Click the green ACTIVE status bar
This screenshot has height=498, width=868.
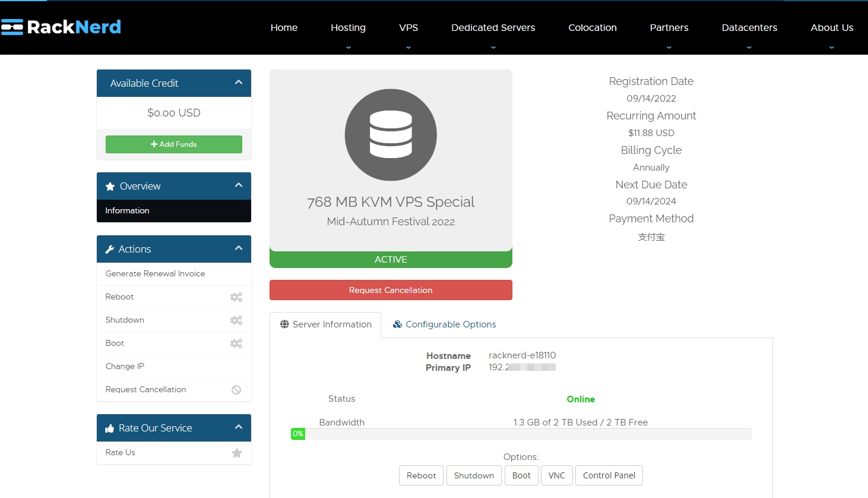pos(391,260)
